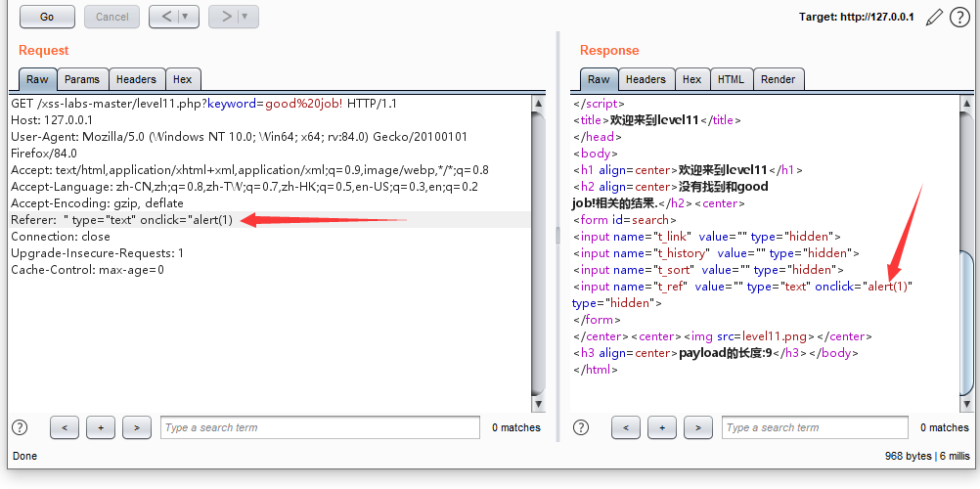Click the Target: http://127.0.0.1 label
Viewport: 980px width, 489px height.
[856, 17]
